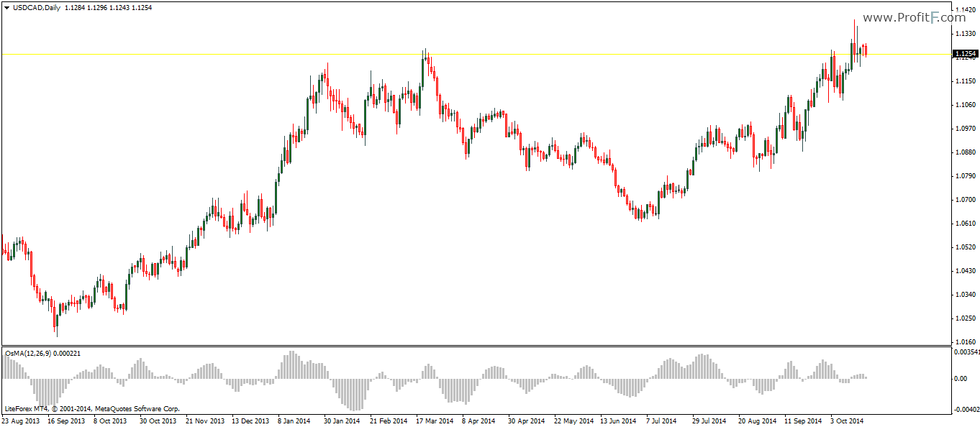
Task: Open the chart menu triangle beside USDCAD,Daily
Action: [7, 7]
